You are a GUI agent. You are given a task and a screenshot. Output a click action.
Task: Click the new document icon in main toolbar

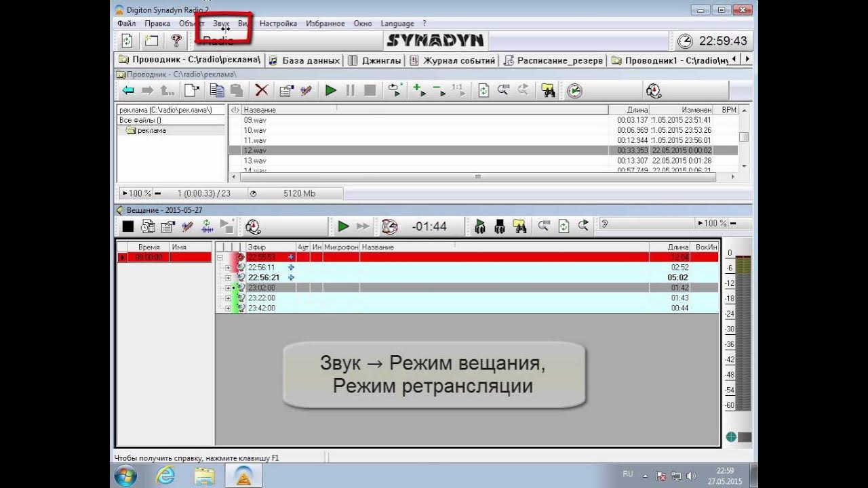(151, 41)
